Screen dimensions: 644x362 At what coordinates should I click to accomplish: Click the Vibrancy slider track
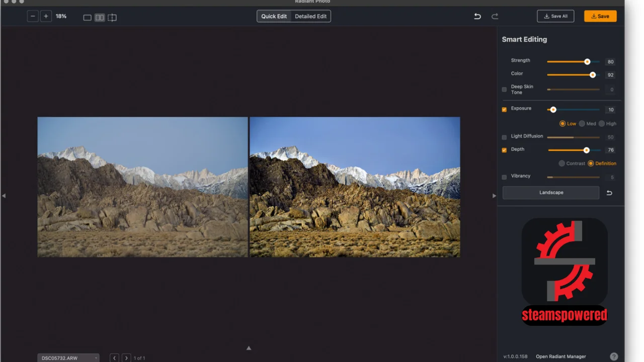point(573,177)
